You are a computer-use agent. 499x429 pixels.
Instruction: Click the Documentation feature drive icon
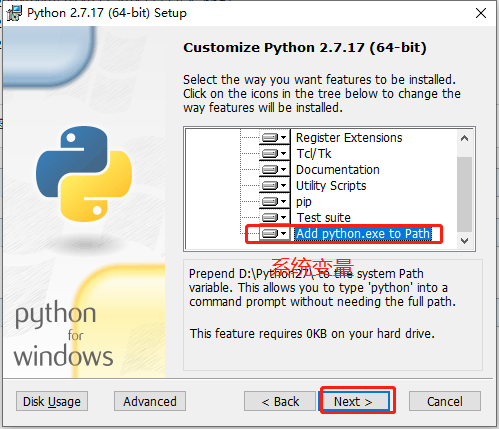coord(270,169)
